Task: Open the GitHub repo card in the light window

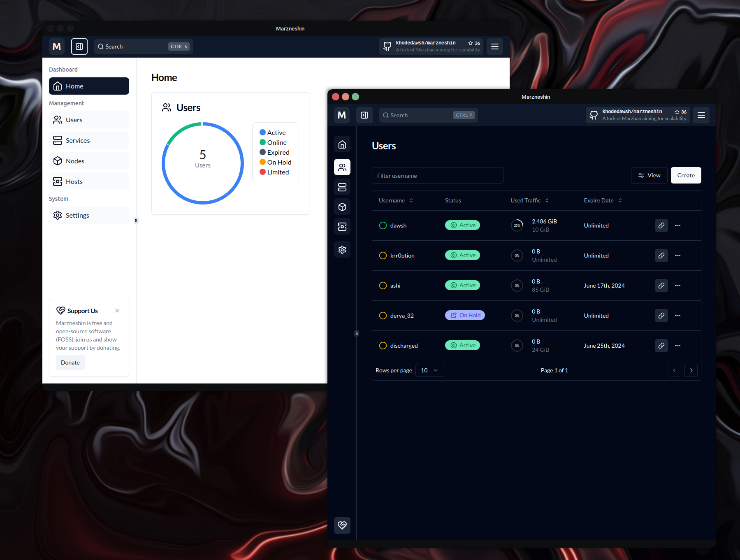Action: tap(431, 46)
